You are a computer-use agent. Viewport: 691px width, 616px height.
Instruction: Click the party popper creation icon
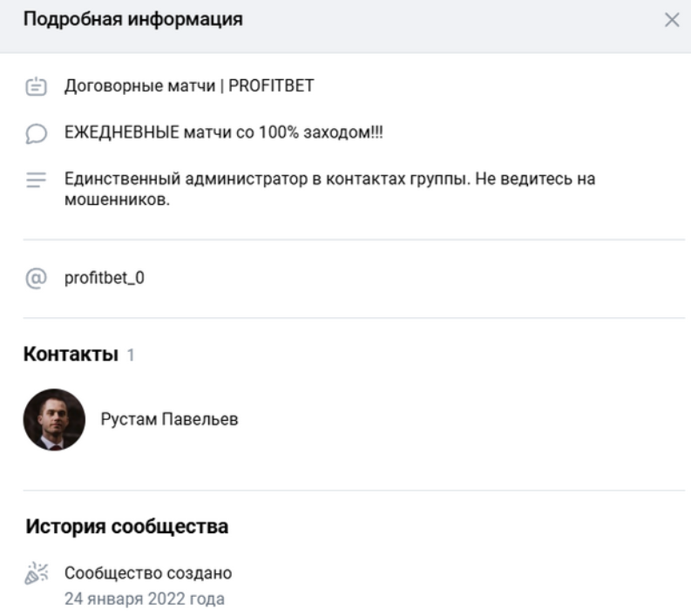(35, 574)
